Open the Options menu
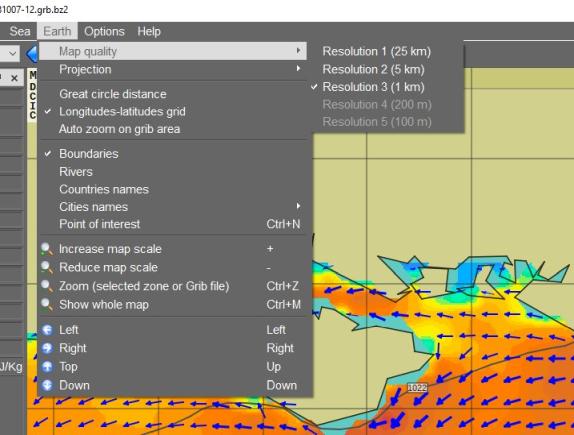Image resolution: width=574 pixels, height=435 pixels. (x=104, y=31)
